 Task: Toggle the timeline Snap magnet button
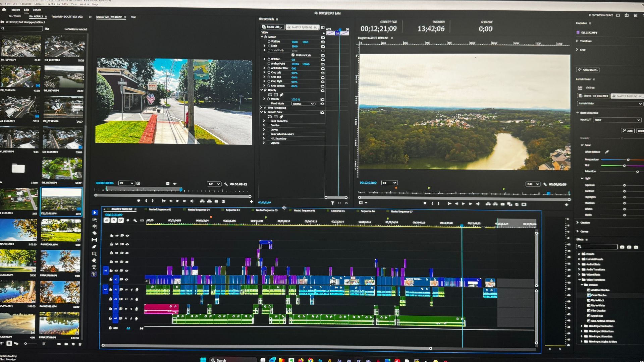114,220
